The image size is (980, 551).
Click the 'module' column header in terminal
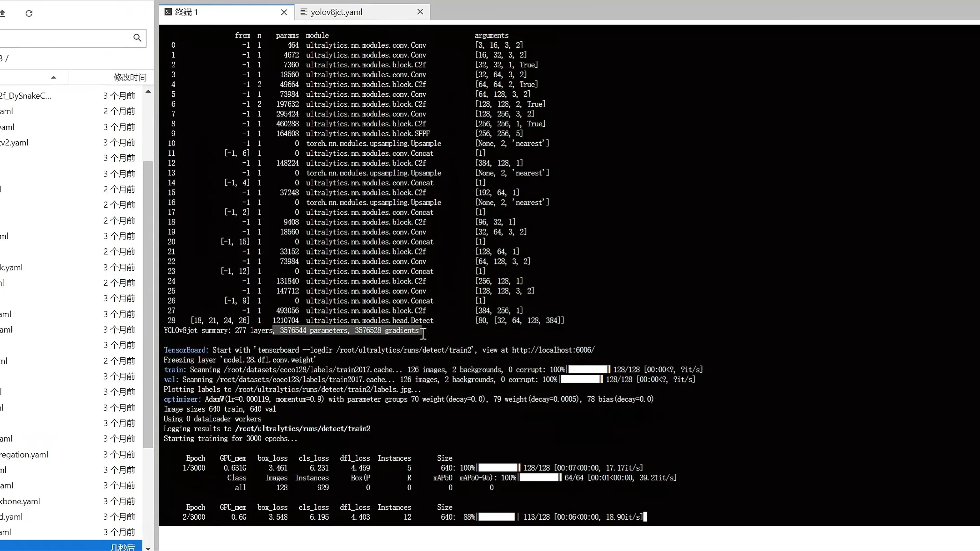click(317, 35)
